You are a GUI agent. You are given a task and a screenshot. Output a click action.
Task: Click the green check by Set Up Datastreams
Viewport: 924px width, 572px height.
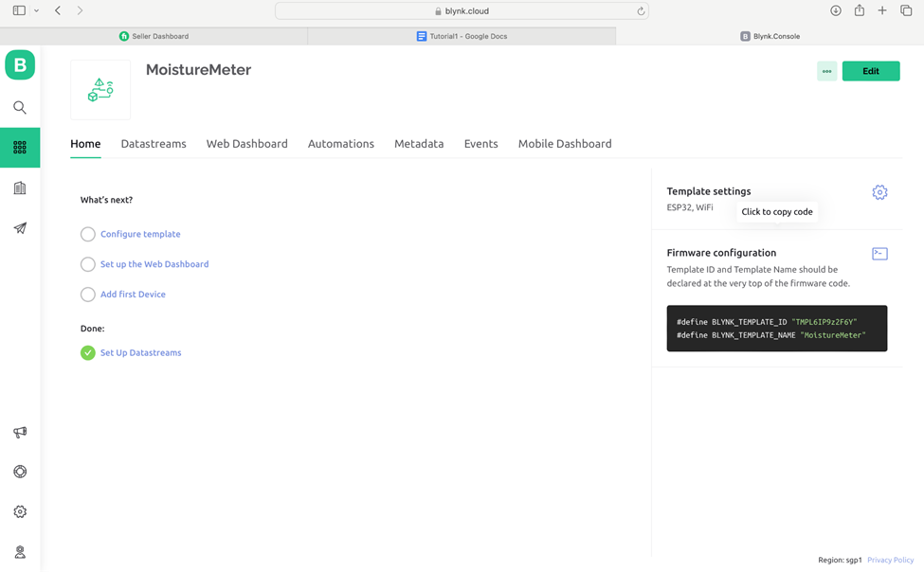tap(88, 353)
